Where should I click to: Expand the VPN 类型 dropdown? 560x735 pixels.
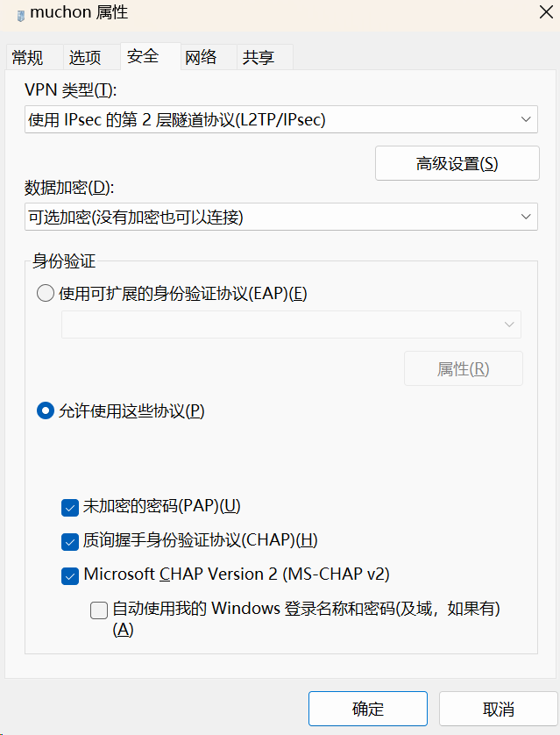click(280, 119)
